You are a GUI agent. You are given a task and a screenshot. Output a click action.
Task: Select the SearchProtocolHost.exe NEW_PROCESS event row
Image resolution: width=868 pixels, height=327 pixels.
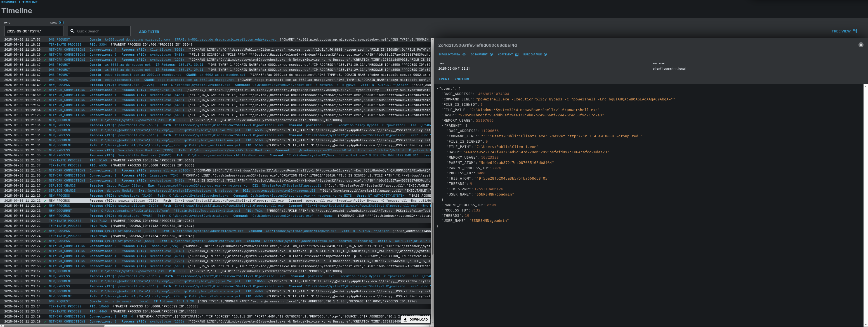(x=216, y=150)
